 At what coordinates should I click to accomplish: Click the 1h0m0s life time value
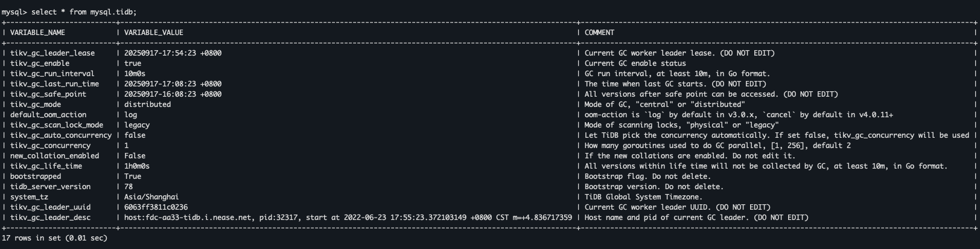[x=137, y=166]
